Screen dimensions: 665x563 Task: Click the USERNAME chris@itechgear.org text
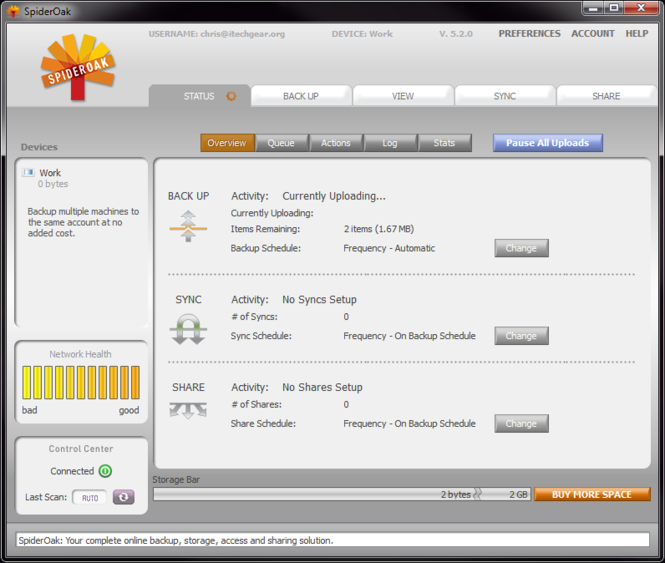pyautogui.click(x=217, y=34)
